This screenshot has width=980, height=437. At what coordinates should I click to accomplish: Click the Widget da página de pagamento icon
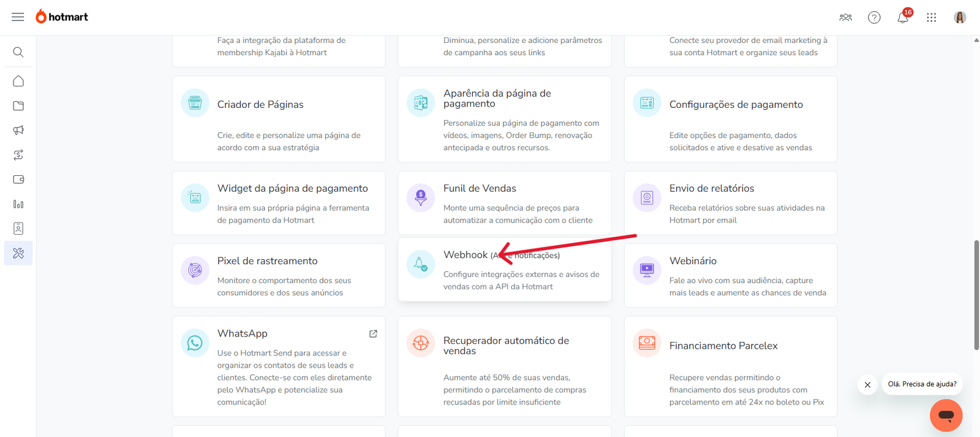coord(195,197)
